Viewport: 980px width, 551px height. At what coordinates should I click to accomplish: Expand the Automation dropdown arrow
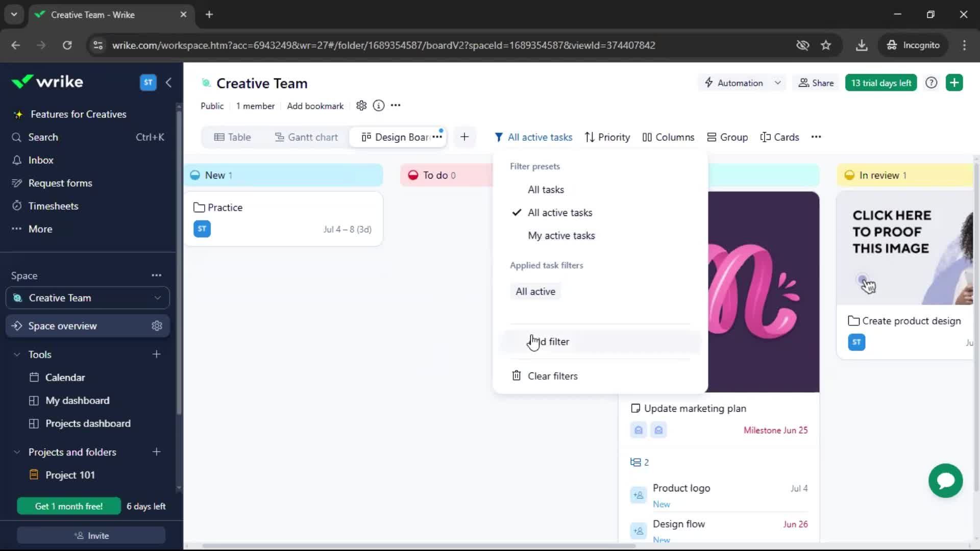click(777, 83)
